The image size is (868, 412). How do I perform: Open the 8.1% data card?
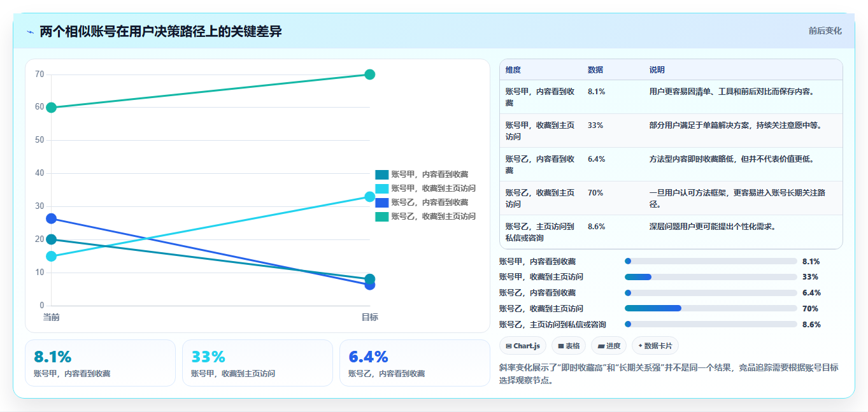100,363
